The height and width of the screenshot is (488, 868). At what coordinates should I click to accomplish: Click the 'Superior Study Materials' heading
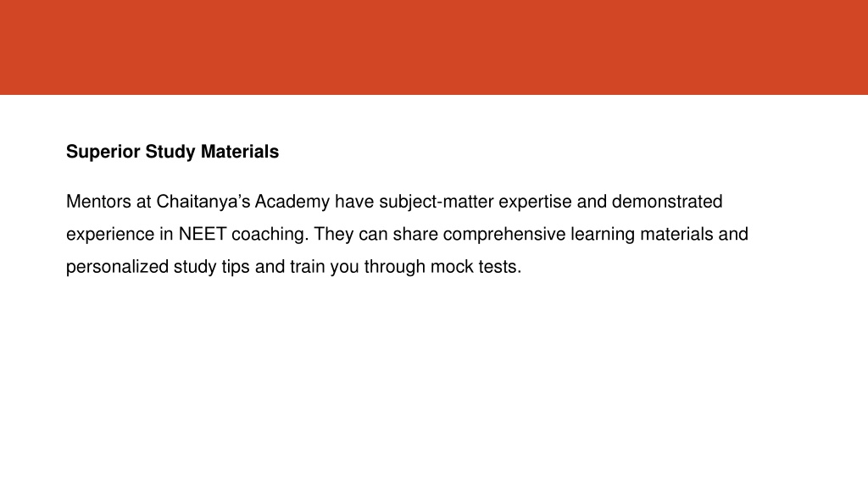(172, 152)
